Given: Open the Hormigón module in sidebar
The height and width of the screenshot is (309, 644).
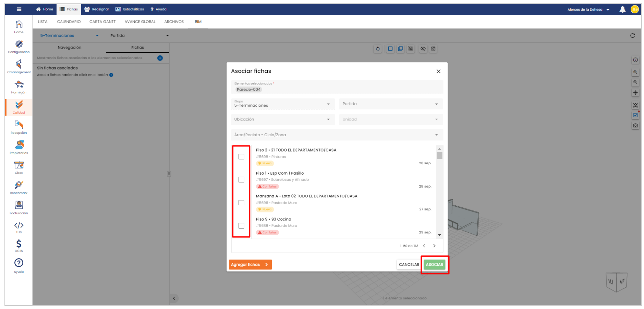Looking at the screenshot, I should 19,87.
